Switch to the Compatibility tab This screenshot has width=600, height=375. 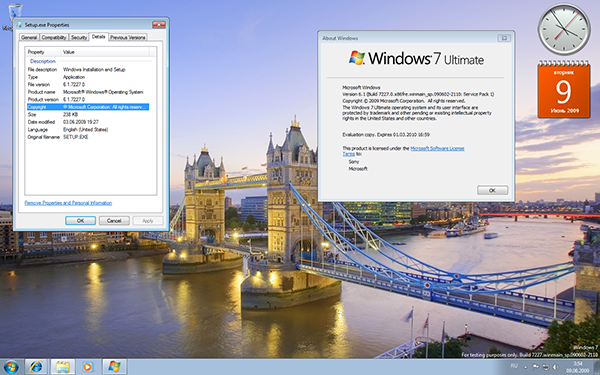(x=54, y=37)
